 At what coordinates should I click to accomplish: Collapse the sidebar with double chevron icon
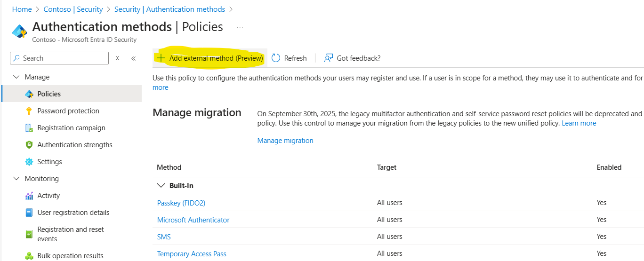[133, 58]
